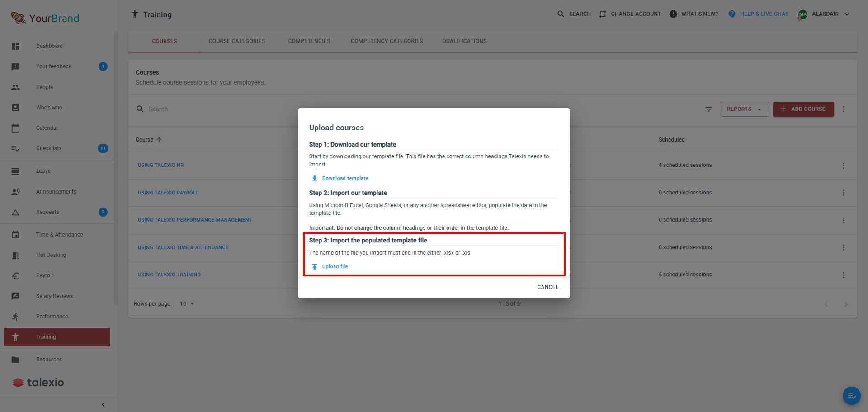Click the Calendar icon in sidebar
868x412 pixels.
click(x=15, y=128)
